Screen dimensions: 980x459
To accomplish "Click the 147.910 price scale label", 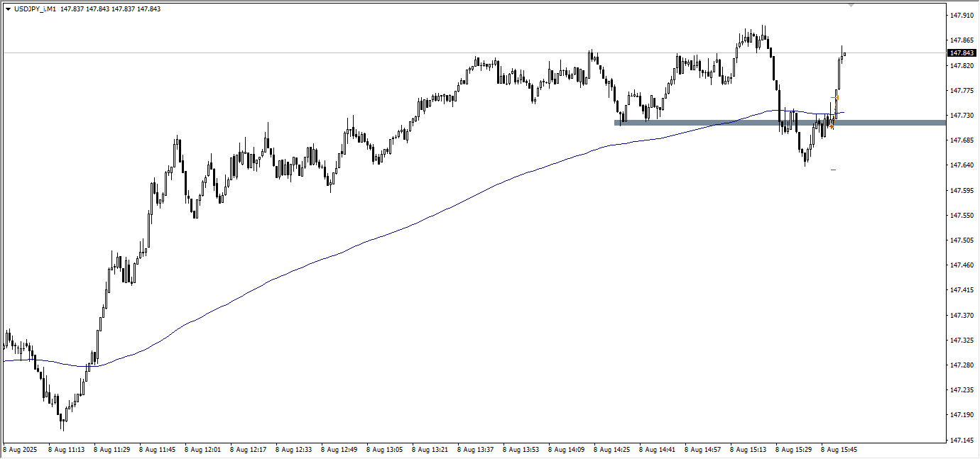I will pyautogui.click(x=962, y=15).
